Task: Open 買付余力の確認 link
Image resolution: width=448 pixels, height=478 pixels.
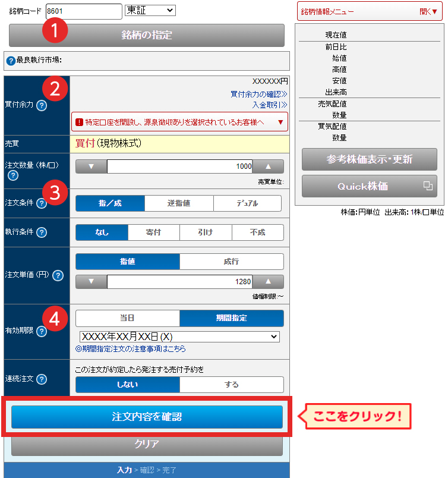Action: [x=258, y=94]
